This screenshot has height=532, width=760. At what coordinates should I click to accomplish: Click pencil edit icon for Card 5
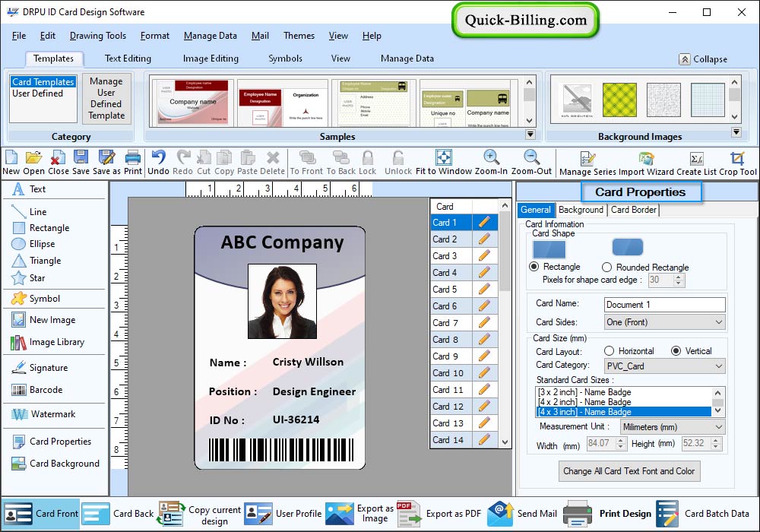pyautogui.click(x=483, y=290)
